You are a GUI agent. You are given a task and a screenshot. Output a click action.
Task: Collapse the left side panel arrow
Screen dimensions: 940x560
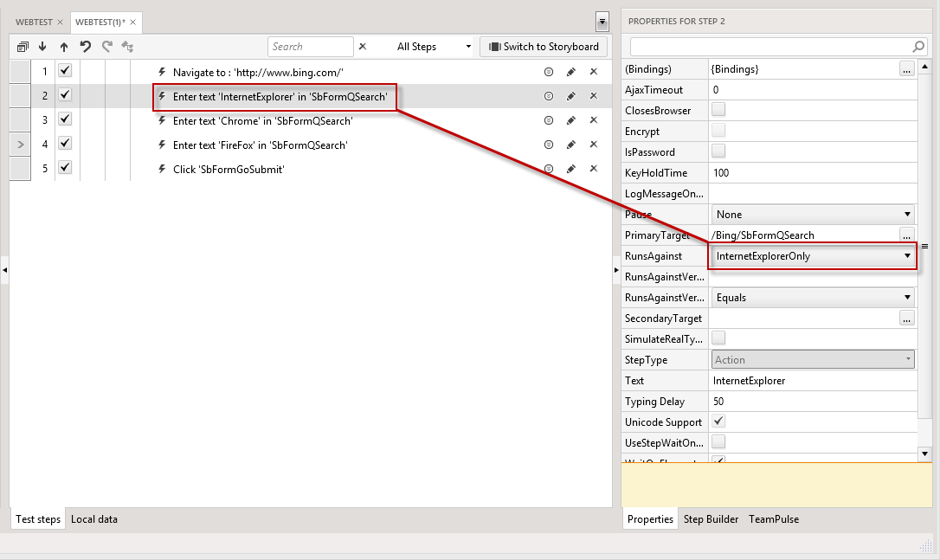pos(5,270)
